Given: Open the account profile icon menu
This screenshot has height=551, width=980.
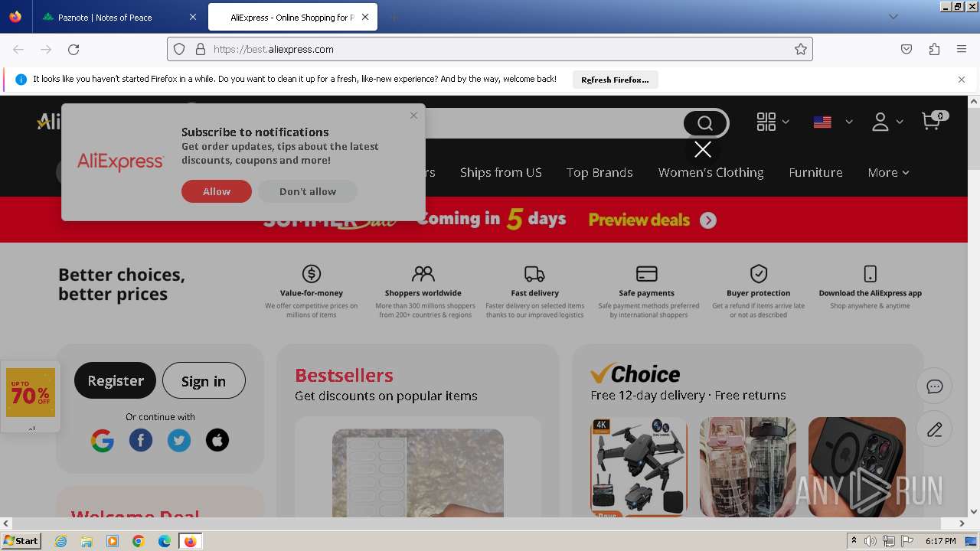Looking at the screenshot, I should 880,122.
